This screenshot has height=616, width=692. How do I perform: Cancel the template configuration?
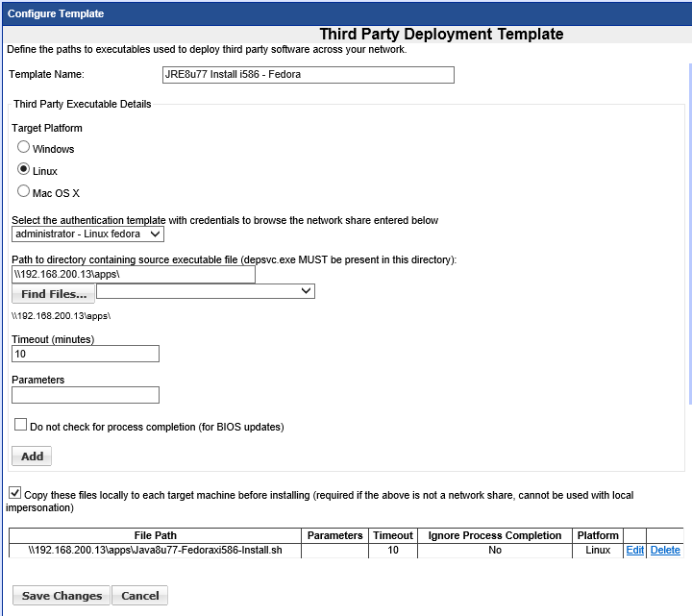tap(140, 596)
